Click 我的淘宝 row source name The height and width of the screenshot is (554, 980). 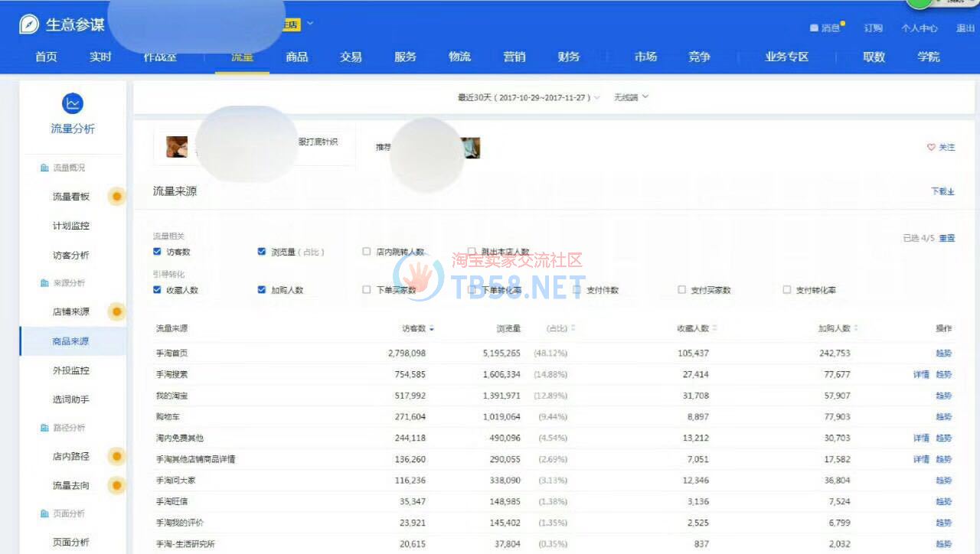tap(171, 396)
